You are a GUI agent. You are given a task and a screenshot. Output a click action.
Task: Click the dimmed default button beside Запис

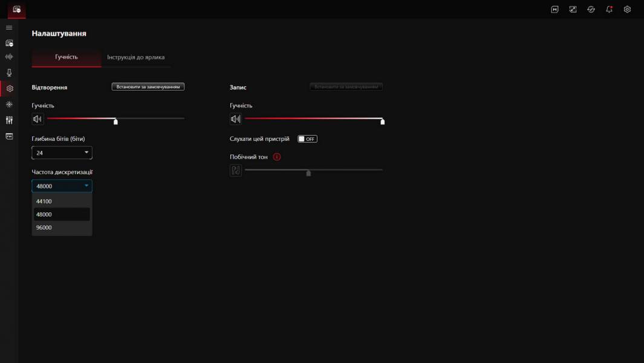tap(346, 87)
